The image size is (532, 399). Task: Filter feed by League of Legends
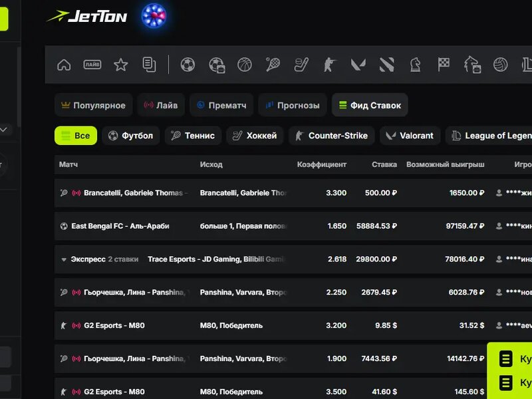coord(489,136)
